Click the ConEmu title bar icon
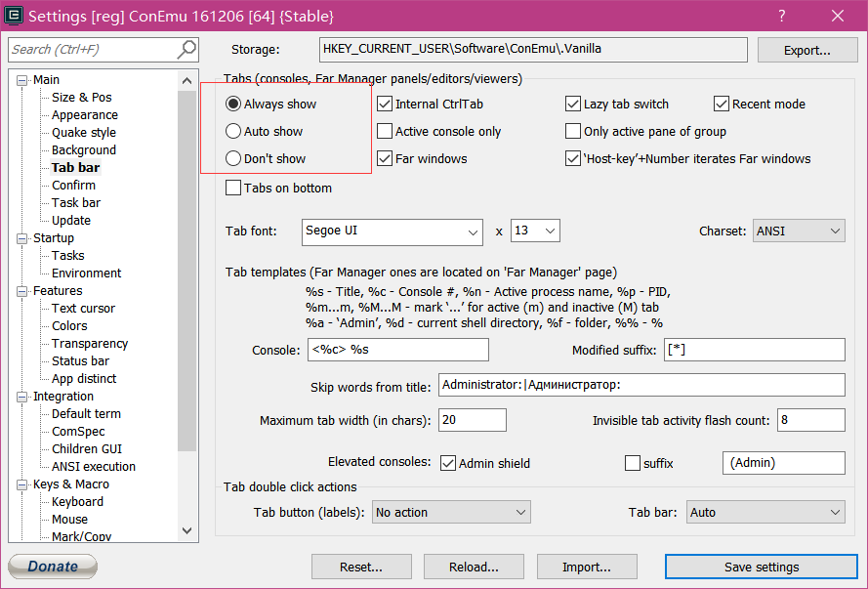Viewport: 868px width, 589px height. click(13, 17)
